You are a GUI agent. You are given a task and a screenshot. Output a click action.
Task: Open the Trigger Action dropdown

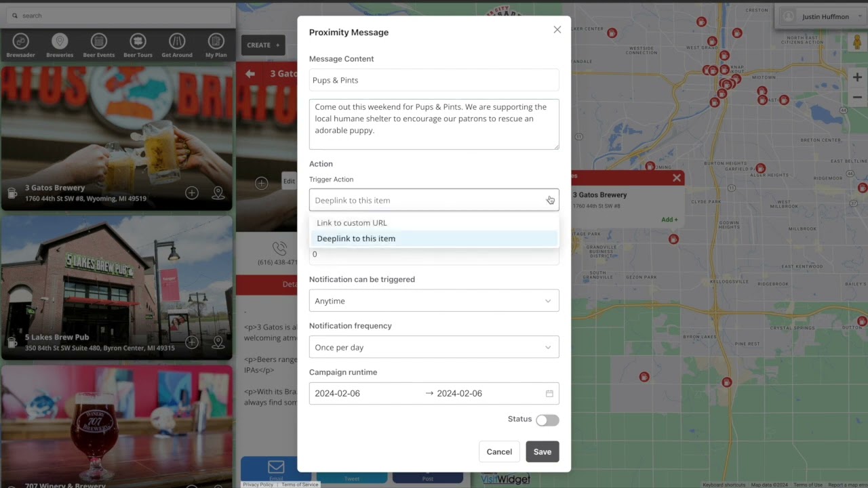tap(434, 200)
